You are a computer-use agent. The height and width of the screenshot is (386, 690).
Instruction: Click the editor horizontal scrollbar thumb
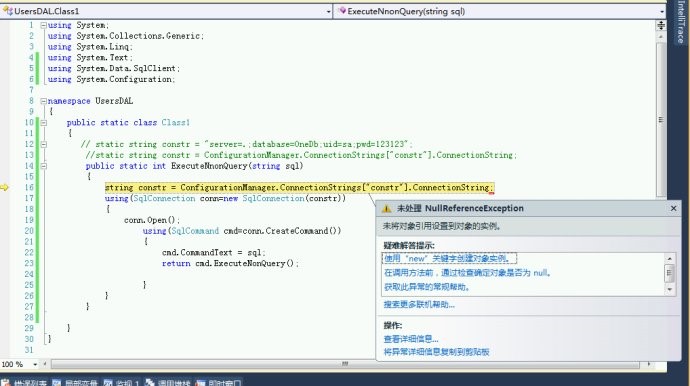pyautogui.click(x=345, y=364)
